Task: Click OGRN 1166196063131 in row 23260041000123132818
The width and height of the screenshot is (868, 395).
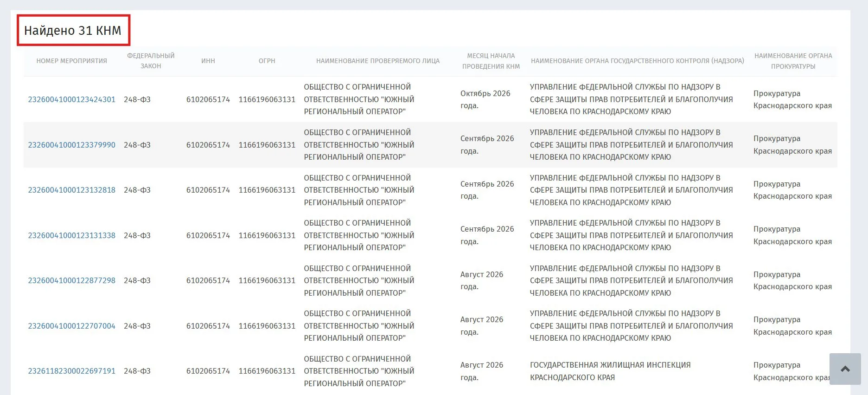Action: [267, 190]
